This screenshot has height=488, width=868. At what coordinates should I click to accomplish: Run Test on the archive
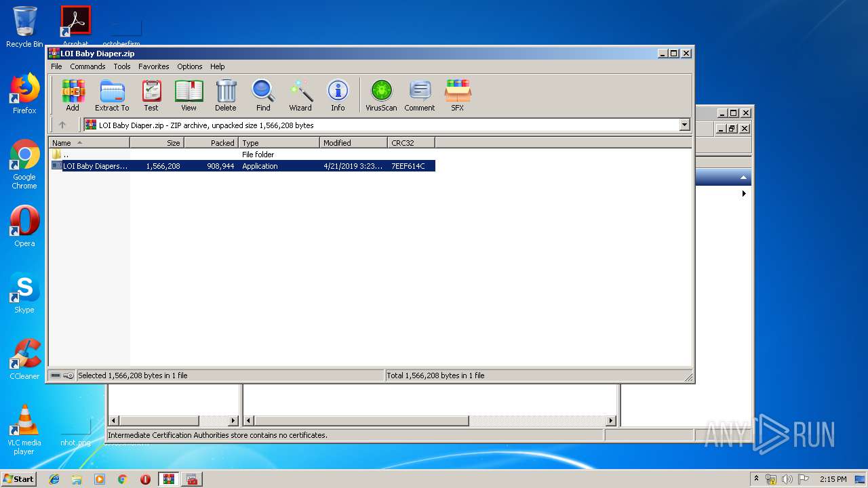coord(151,96)
